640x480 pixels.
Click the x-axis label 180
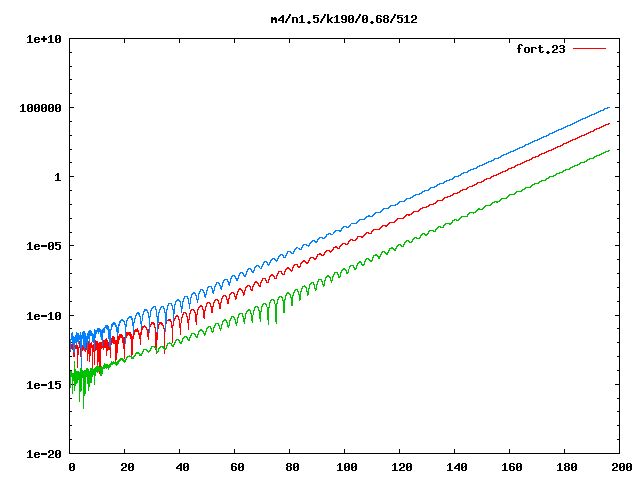pyautogui.click(x=567, y=467)
